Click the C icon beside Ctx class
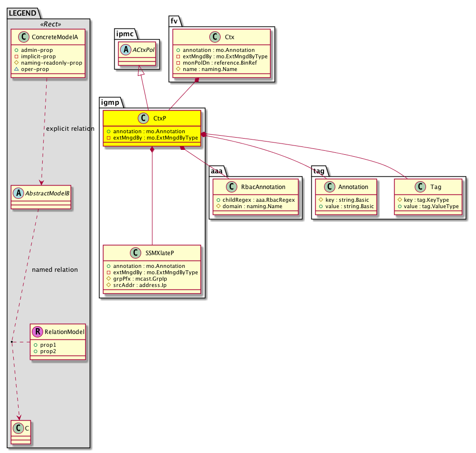 tap(214, 37)
